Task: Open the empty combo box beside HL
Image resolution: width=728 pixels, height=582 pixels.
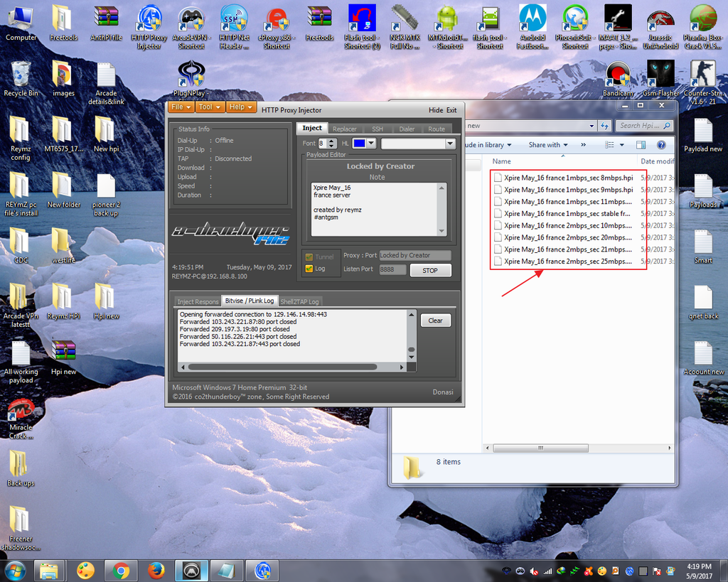Action: click(x=418, y=144)
